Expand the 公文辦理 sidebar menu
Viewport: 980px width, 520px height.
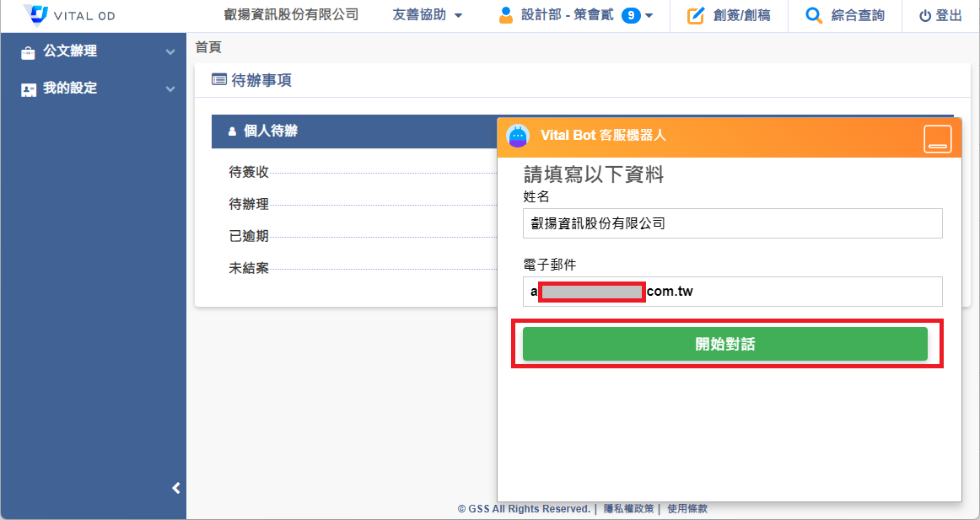point(170,52)
